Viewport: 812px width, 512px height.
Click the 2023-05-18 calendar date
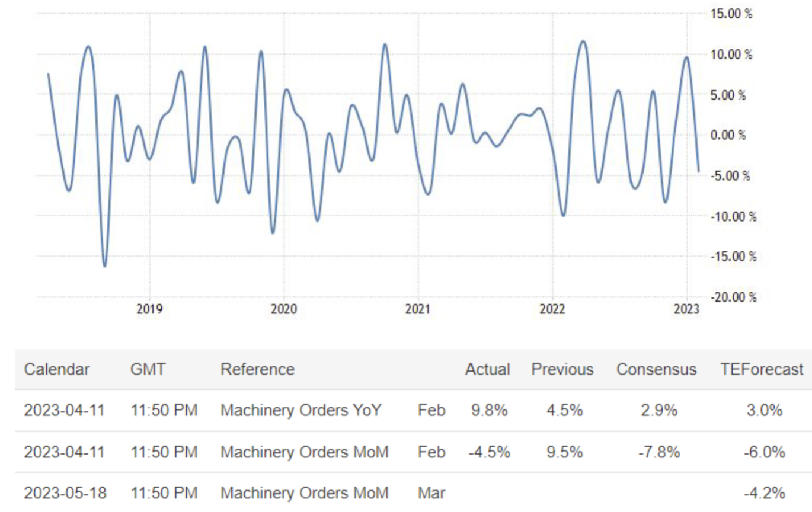(65, 492)
